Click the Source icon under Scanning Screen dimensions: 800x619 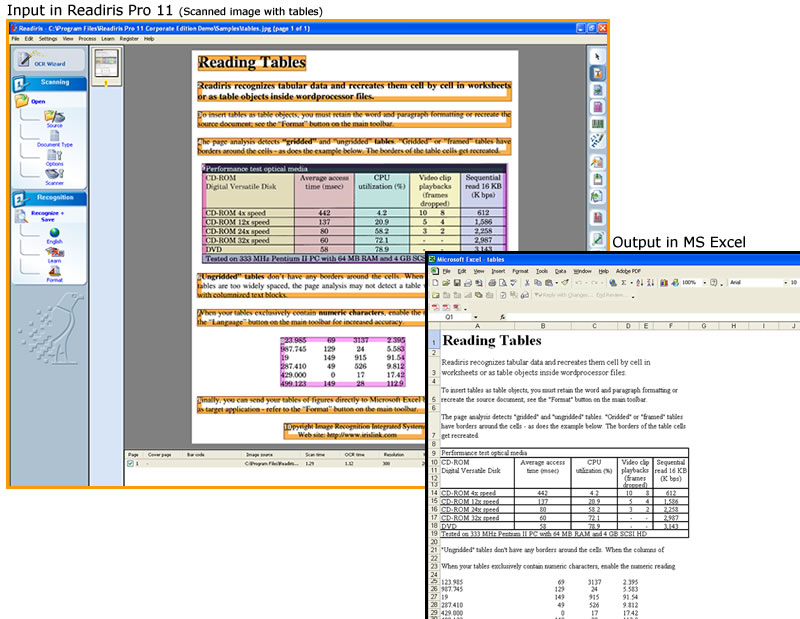point(54,118)
